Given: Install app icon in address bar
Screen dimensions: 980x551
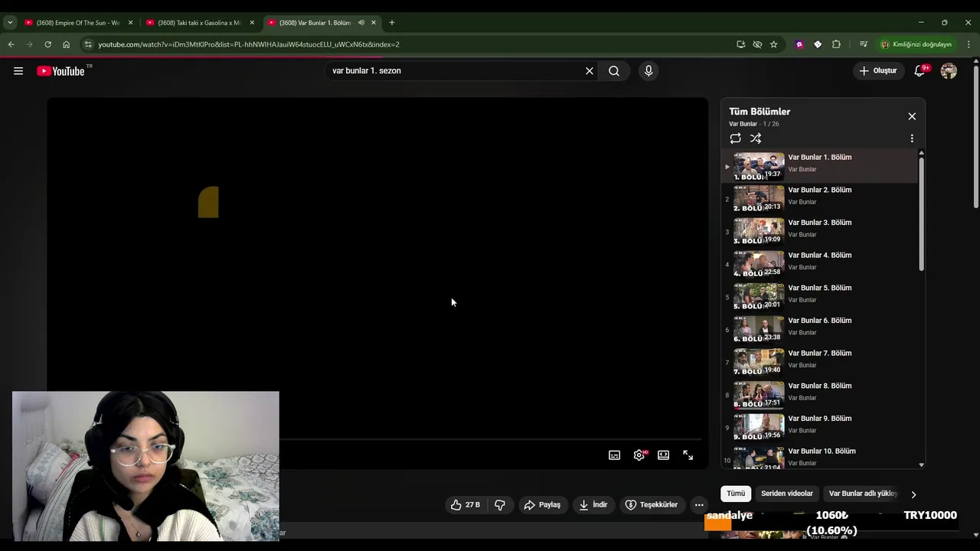Looking at the screenshot, I should coord(740,44).
